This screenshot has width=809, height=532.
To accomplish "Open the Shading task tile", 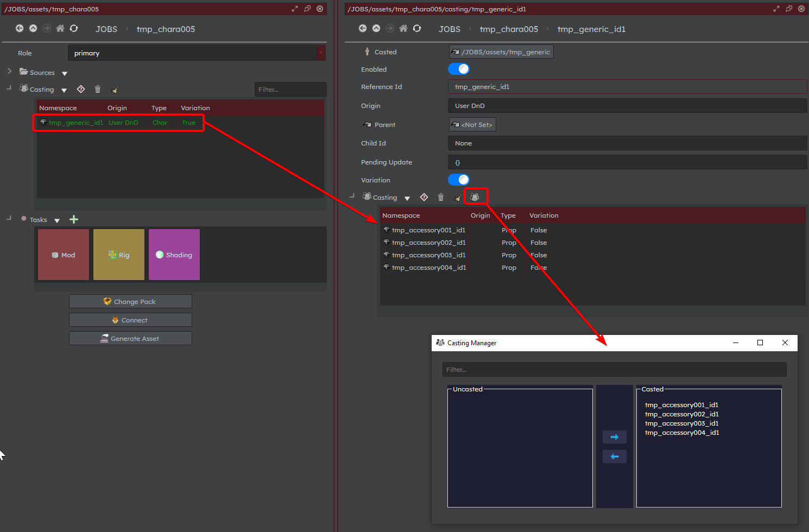I will point(174,255).
